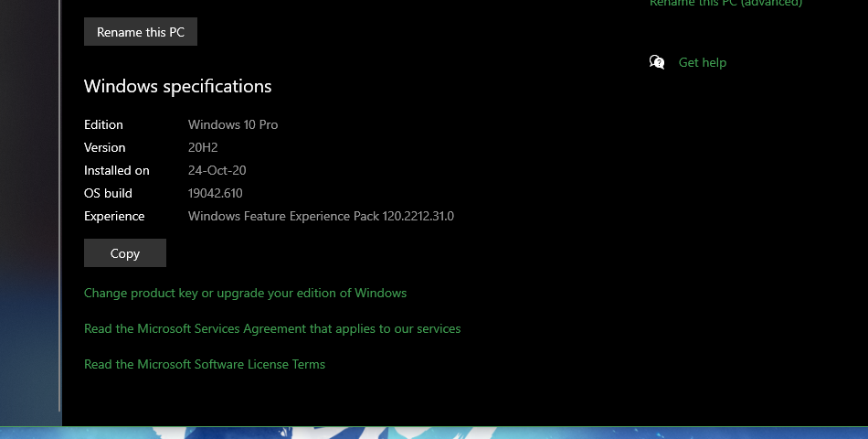Open the Get help link
Screen dimensions: 868x439
coord(702,62)
